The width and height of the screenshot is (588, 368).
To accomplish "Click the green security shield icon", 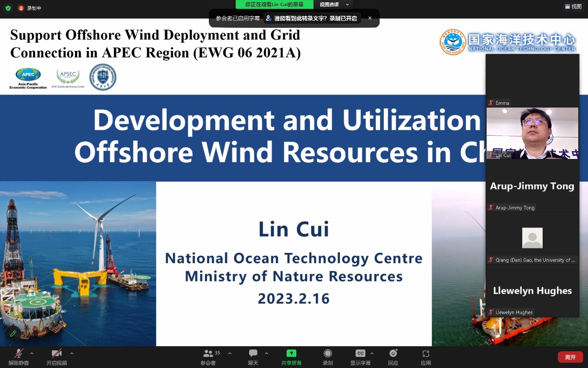I will (8, 8).
